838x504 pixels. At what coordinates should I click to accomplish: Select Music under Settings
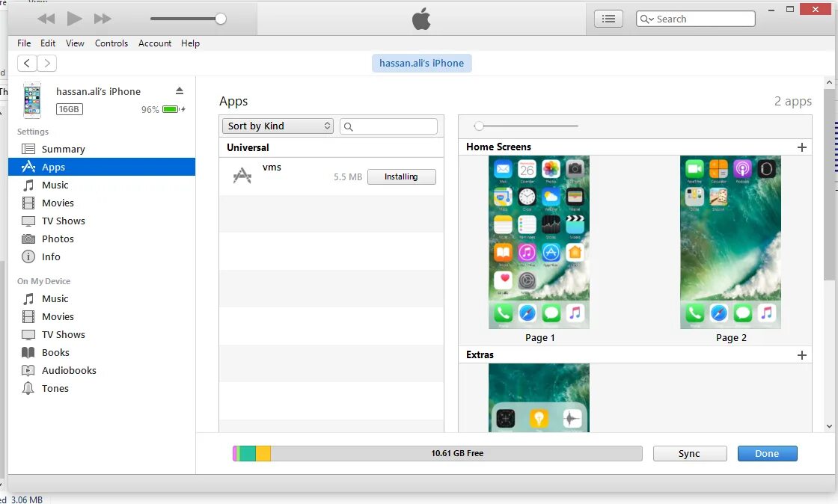click(x=102, y=185)
